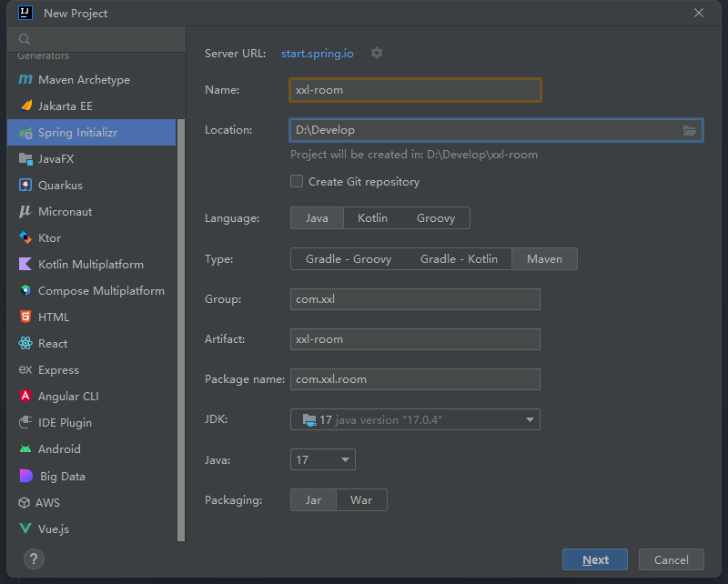The height and width of the screenshot is (584, 728).
Task: Click the Spring Initializr leaf icon
Action: click(25, 133)
